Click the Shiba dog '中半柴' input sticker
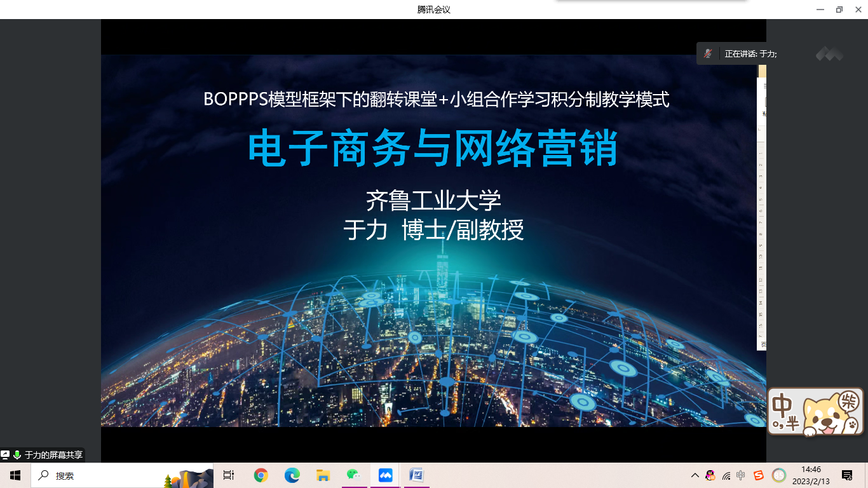 817,412
